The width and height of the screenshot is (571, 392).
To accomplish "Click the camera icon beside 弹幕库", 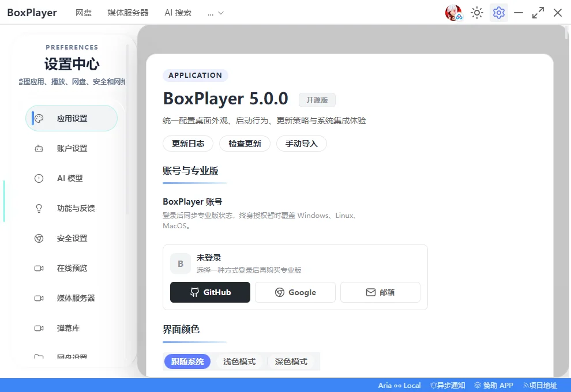I will pyautogui.click(x=39, y=329).
